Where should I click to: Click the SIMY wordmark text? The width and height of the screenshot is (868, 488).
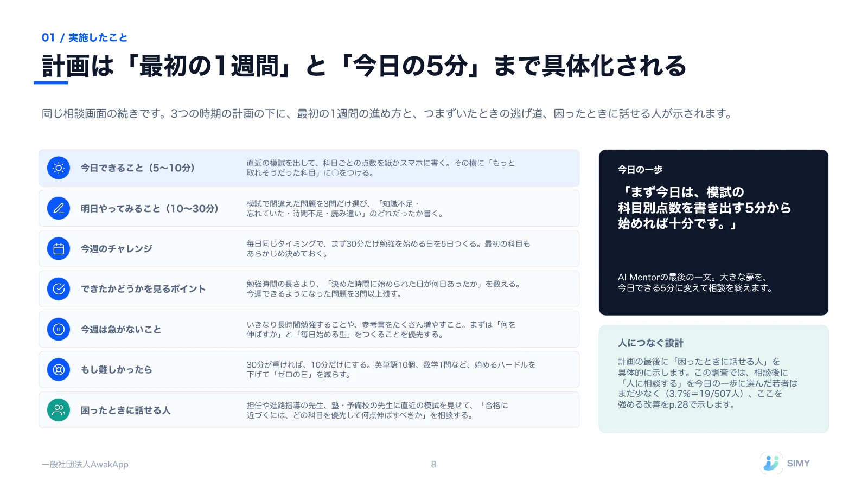799,464
